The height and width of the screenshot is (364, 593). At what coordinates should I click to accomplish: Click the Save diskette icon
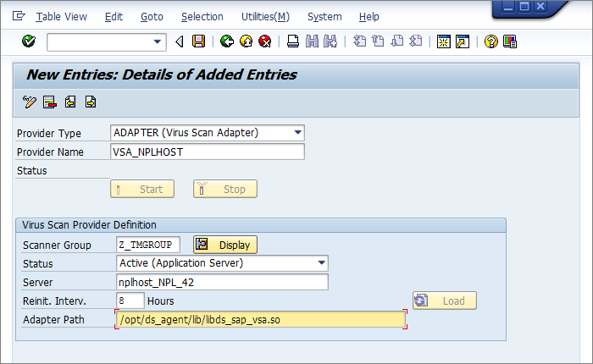pyautogui.click(x=198, y=41)
